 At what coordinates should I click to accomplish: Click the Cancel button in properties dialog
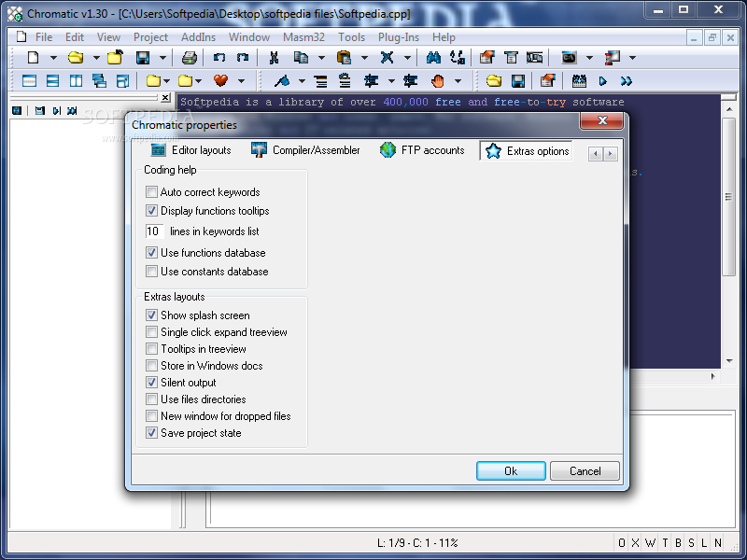click(x=585, y=471)
